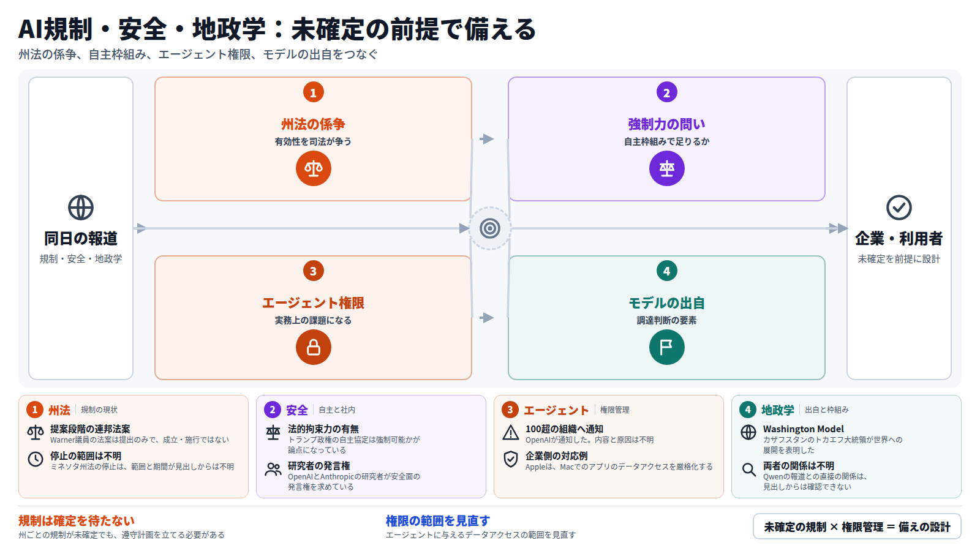Click the warning triangle icon beside 100超の組織へ通知
Screen dimensions: 980x551
point(511,433)
